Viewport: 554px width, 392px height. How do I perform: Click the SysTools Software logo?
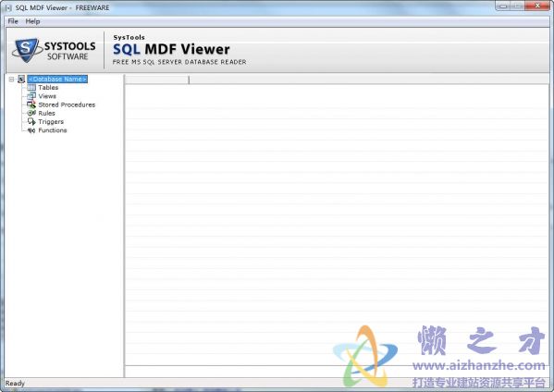point(54,51)
